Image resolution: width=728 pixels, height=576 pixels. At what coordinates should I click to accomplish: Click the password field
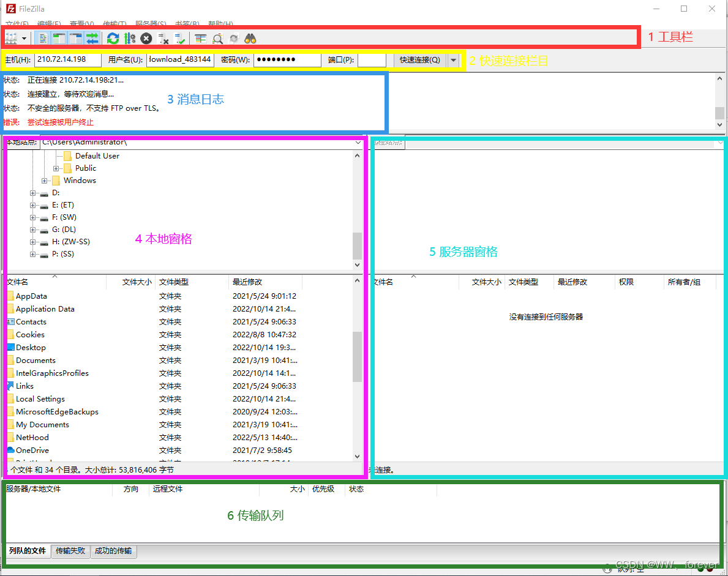point(287,59)
